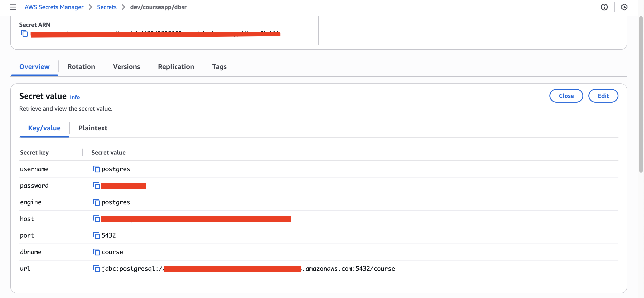Viewport: 644px width, 298px height.
Task: Open the Versions tab
Action: point(126,67)
